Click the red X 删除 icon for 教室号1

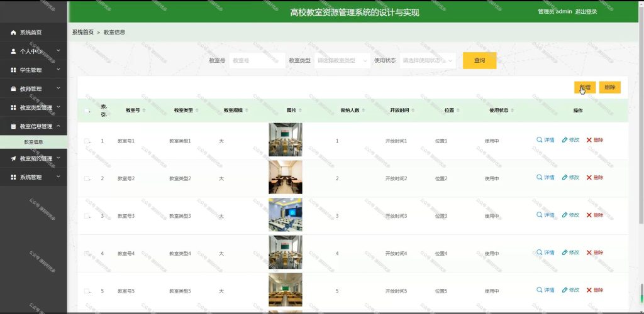589,140
